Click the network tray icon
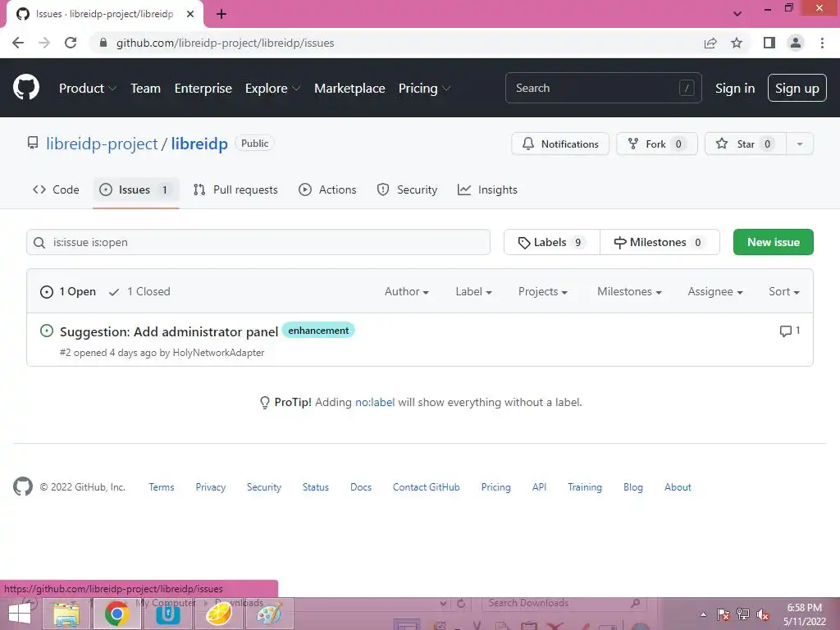This screenshot has height=630, width=840. pyautogui.click(x=743, y=615)
